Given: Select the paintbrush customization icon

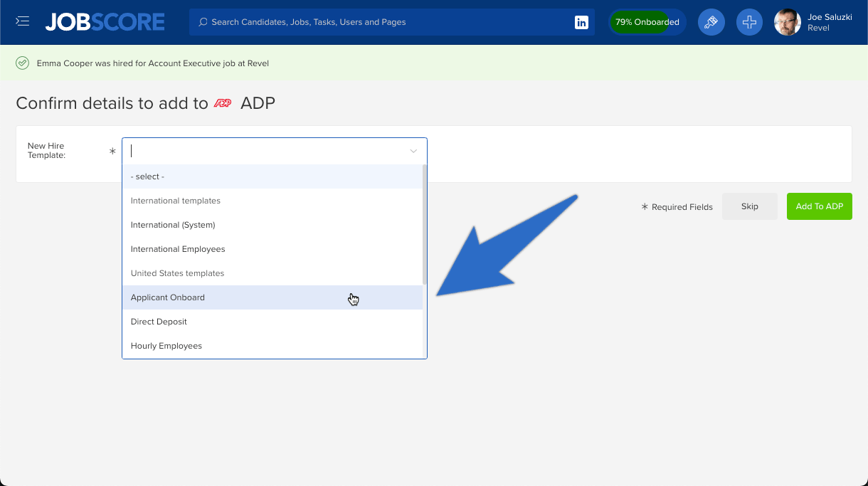Looking at the screenshot, I should click(x=711, y=22).
